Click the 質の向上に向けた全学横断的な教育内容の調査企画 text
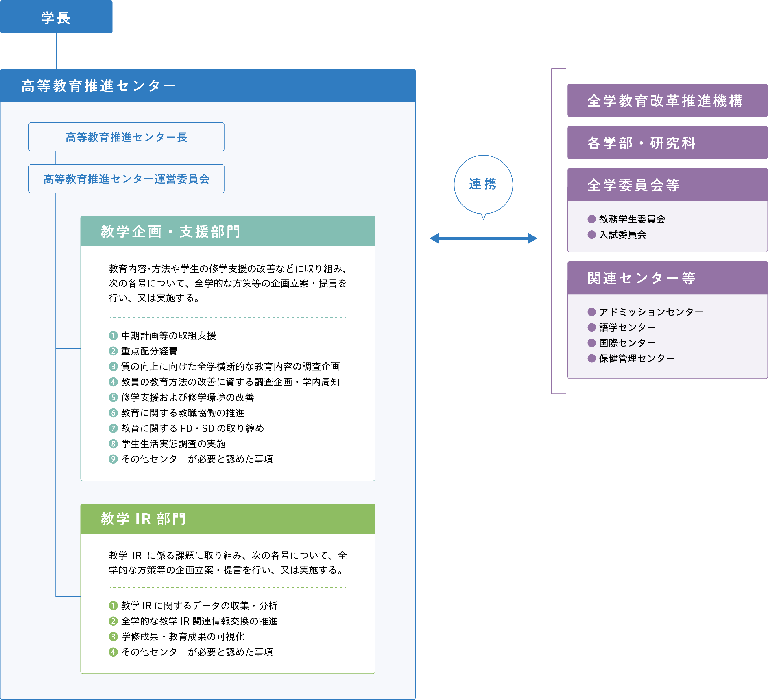This screenshot has width=768, height=700. coord(231,366)
